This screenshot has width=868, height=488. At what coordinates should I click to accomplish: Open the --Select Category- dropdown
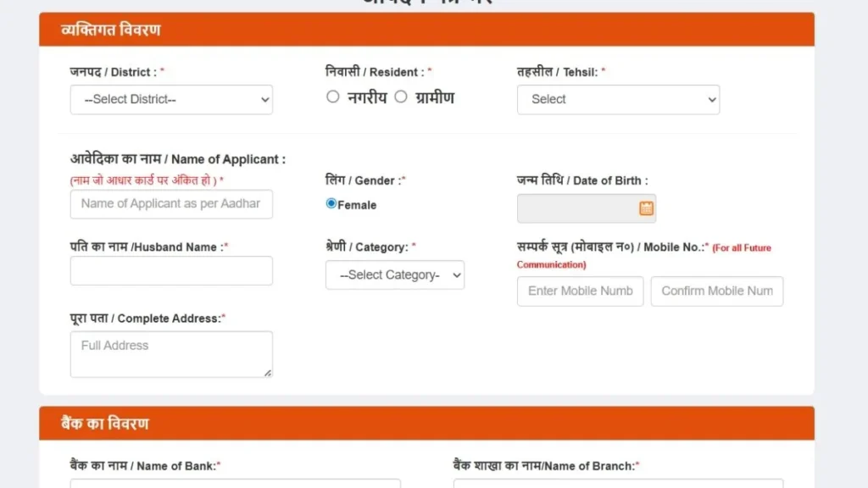coord(395,274)
